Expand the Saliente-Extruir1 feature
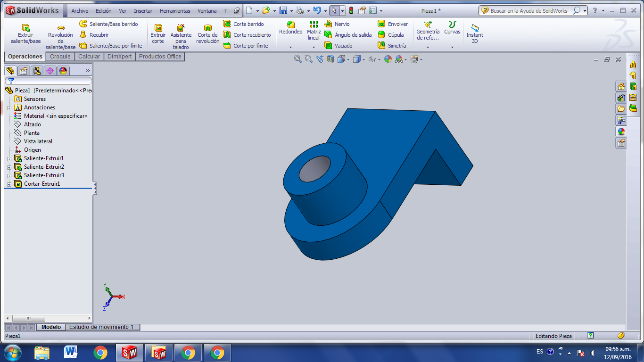644x362 pixels. click(x=8, y=158)
